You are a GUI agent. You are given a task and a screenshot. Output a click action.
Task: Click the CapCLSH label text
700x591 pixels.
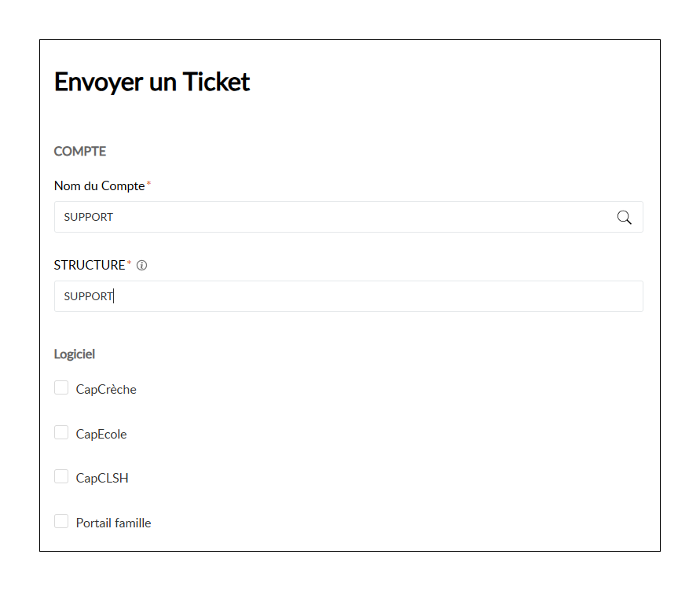click(102, 479)
